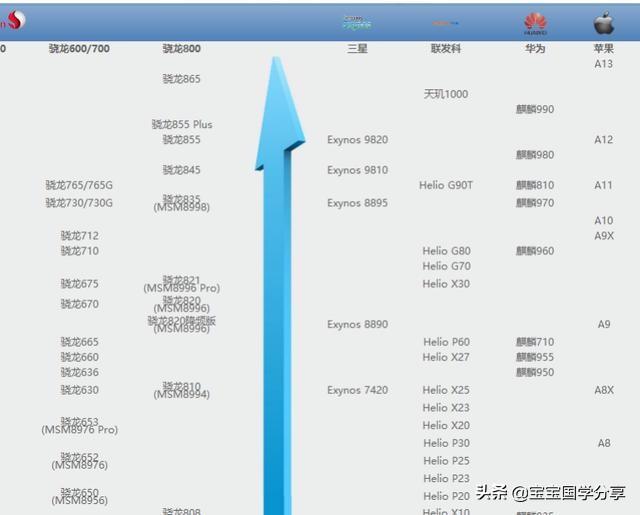Click the 骁龙675 entry

[x=80, y=284]
